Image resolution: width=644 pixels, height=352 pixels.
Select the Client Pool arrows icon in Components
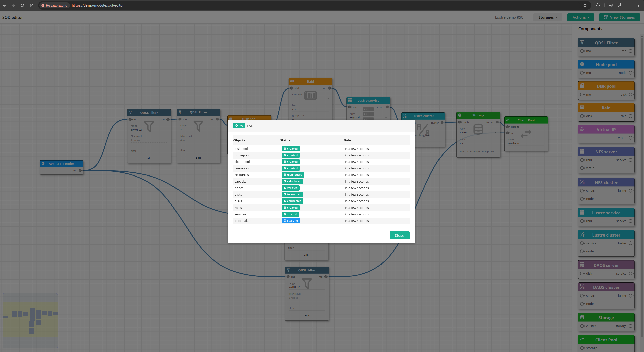click(x=582, y=339)
